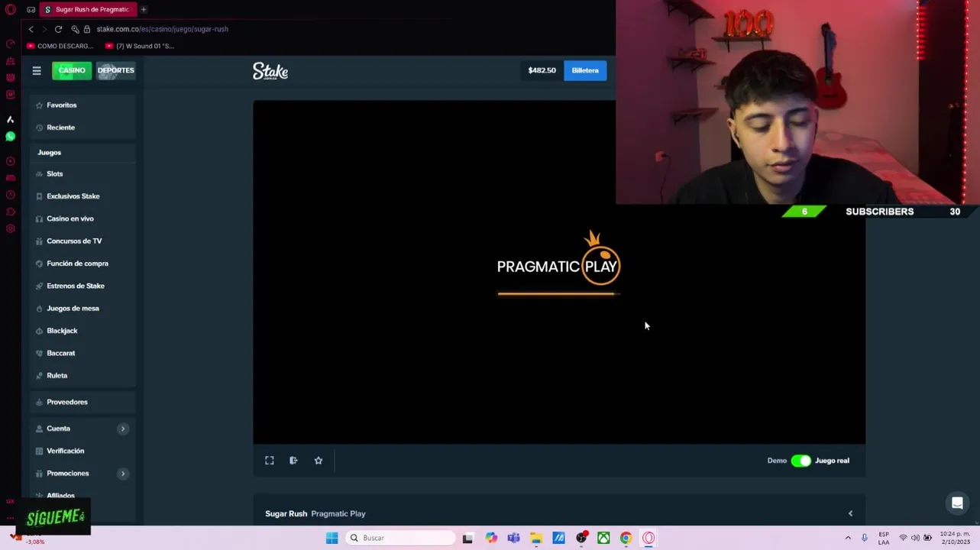Screen dimensions: 980x550
Task: Click the Stake logo
Action: 270,71
